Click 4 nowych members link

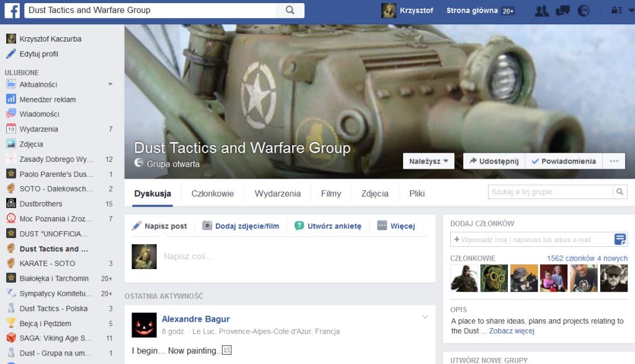[612, 259]
